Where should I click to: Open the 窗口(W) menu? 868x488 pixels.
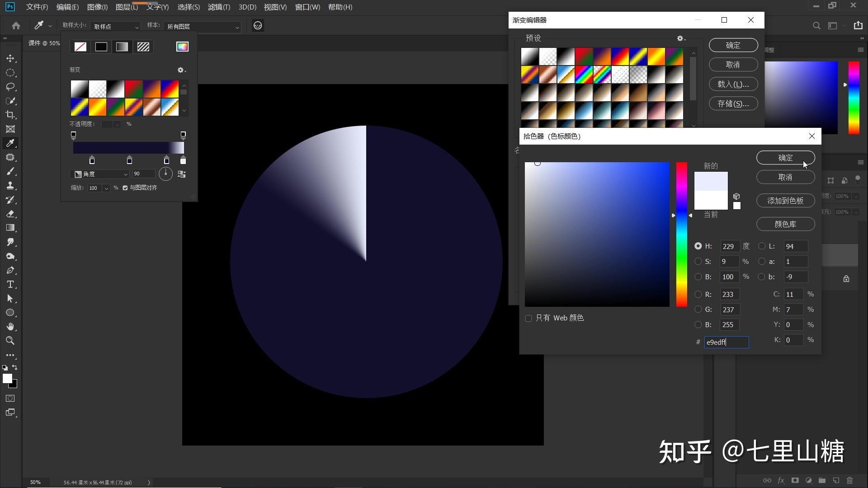click(307, 7)
